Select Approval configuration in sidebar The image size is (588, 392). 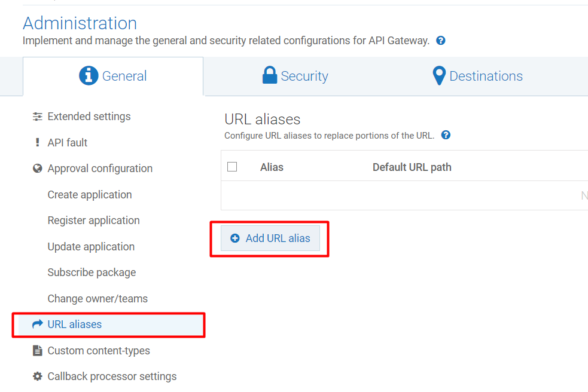pyautogui.click(x=100, y=169)
